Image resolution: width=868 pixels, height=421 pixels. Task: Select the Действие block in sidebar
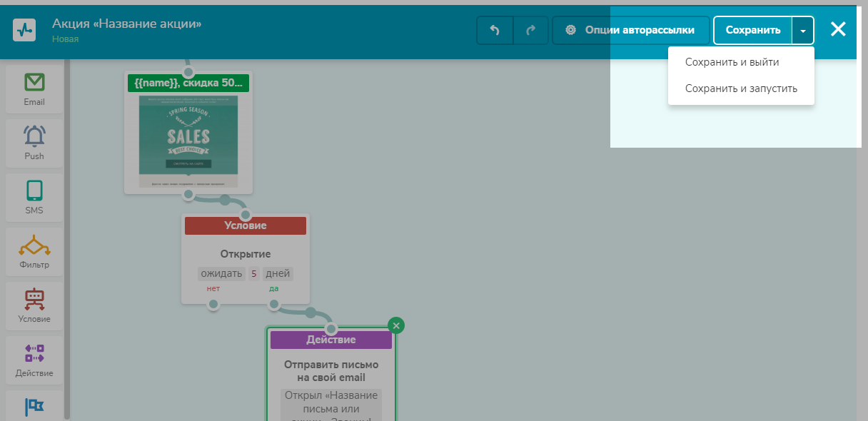tap(34, 360)
